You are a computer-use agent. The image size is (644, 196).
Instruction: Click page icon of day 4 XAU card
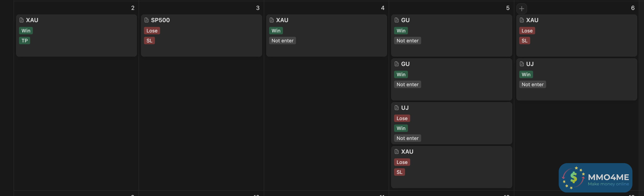coord(271,20)
